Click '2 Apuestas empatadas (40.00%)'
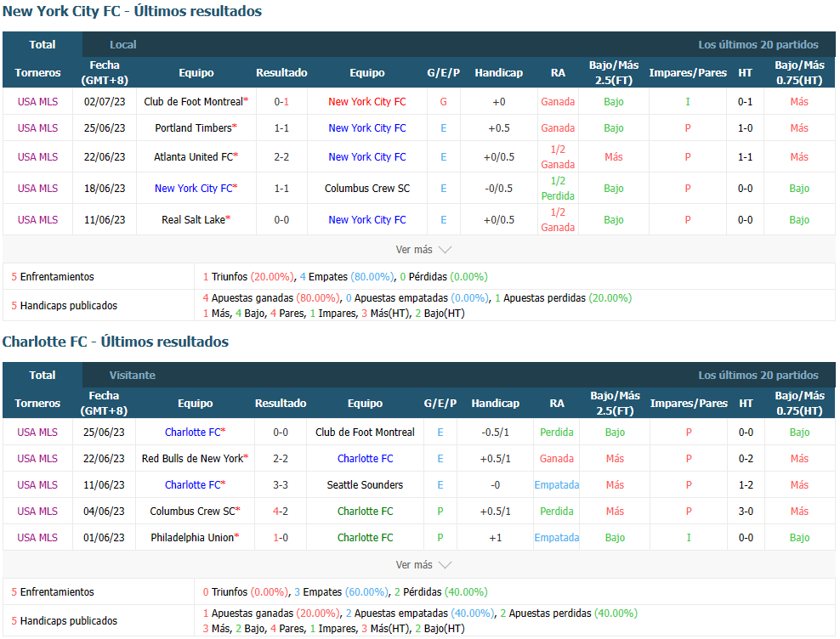This screenshot has height=639, width=840. [x=420, y=614]
